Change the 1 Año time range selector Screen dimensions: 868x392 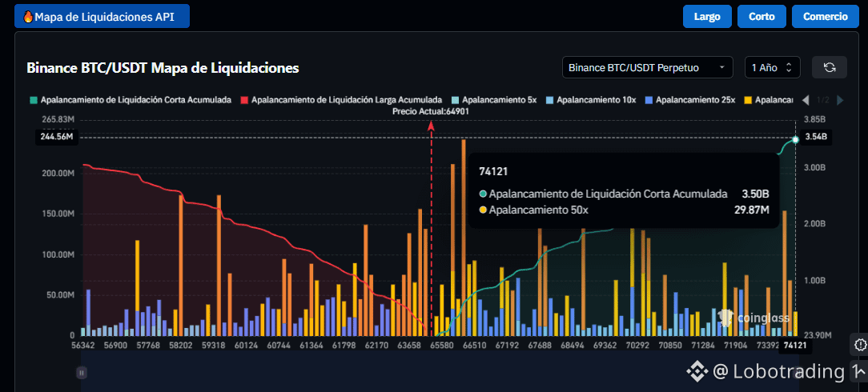772,67
